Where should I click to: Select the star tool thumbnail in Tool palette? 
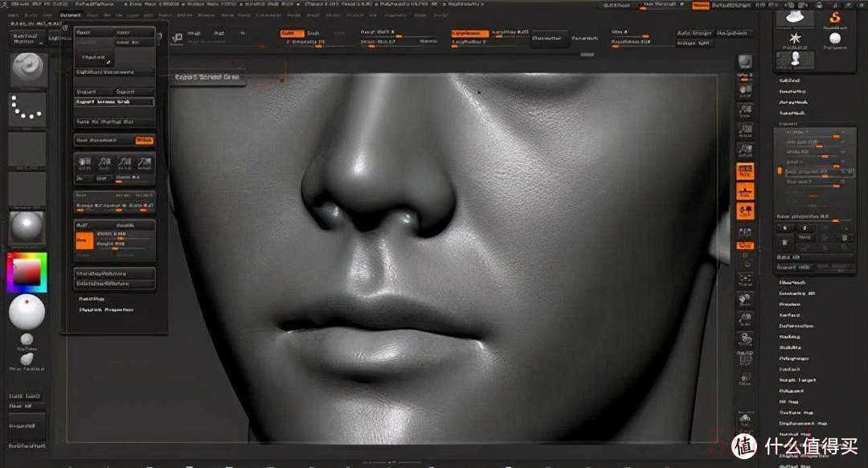tap(795, 40)
